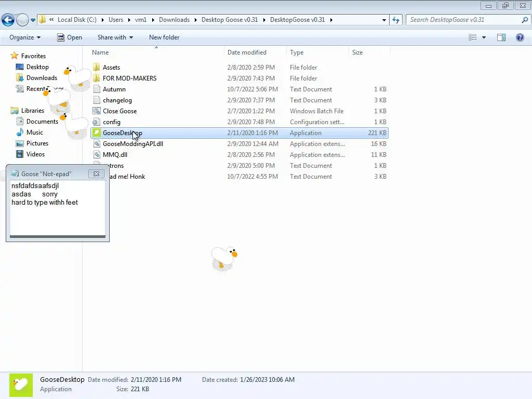532x399 pixels.
Task: Click 221 KB size of GooseDesktop row
Action: pos(377,133)
